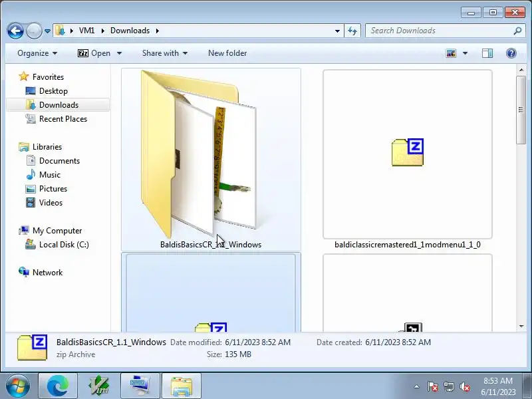This screenshot has height=399, width=532.
Task: Click the Favorites star icon
Action: [23, 76]
